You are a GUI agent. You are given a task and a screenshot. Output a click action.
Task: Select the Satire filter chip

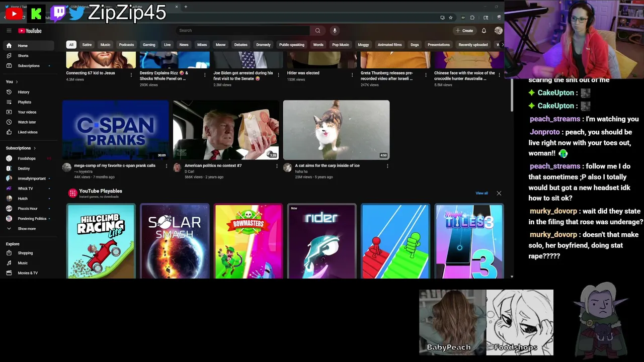coord(87,45)
